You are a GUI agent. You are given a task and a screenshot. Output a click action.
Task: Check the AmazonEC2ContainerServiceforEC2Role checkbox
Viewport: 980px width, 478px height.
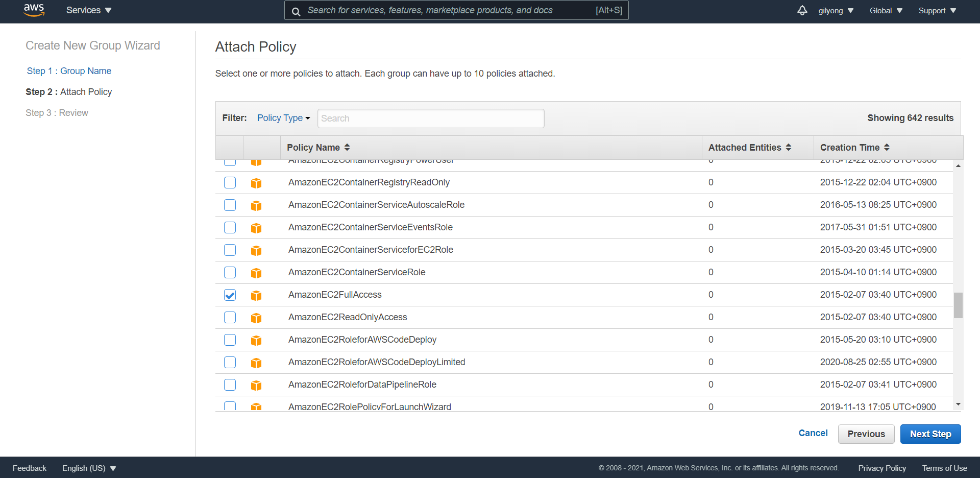(x=230, y=250)
